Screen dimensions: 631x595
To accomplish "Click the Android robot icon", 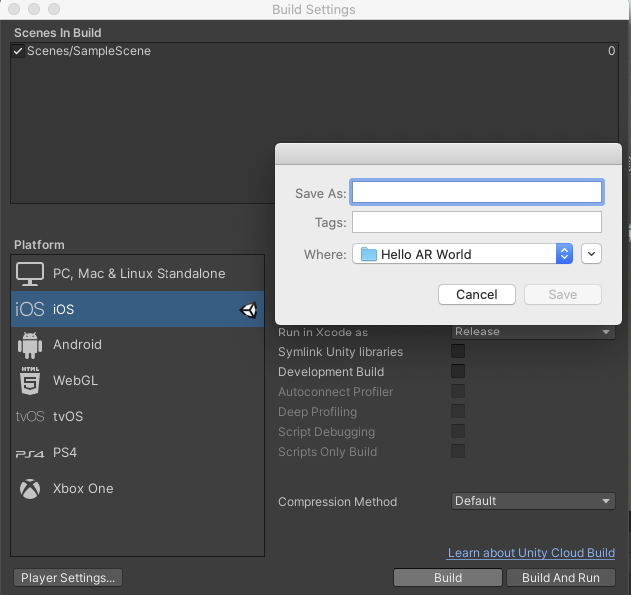I will tap(30, 345).
